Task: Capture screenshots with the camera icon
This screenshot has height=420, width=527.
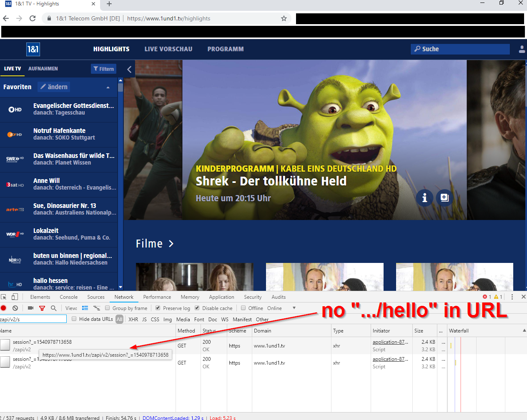Action: coord(30,308)
